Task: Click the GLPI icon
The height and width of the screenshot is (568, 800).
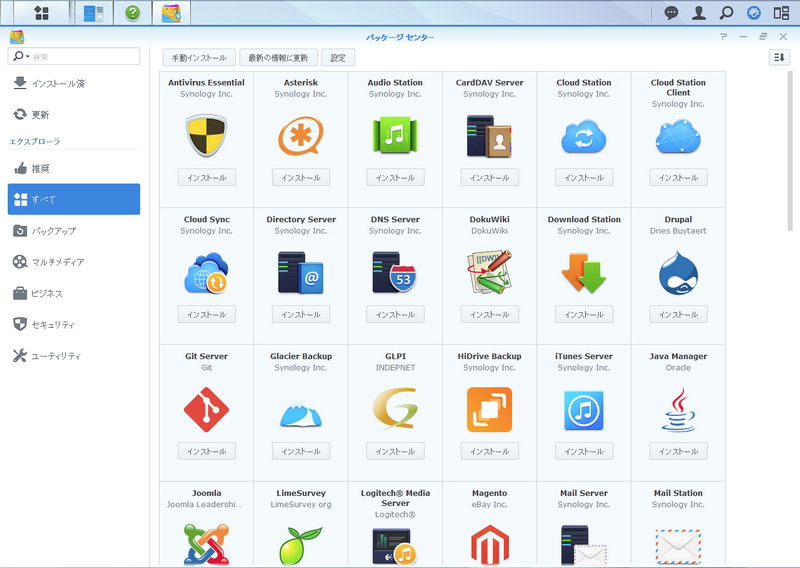Action: 395,409
